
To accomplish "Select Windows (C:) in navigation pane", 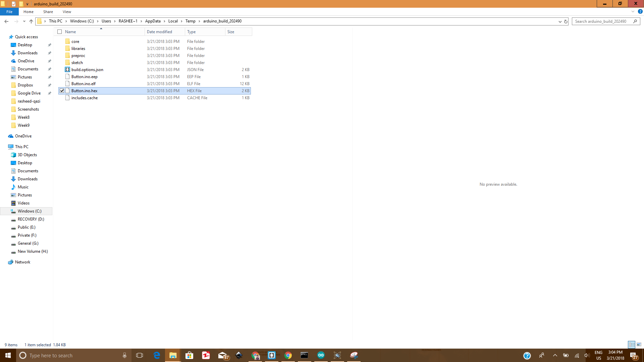I will [30, 211].
